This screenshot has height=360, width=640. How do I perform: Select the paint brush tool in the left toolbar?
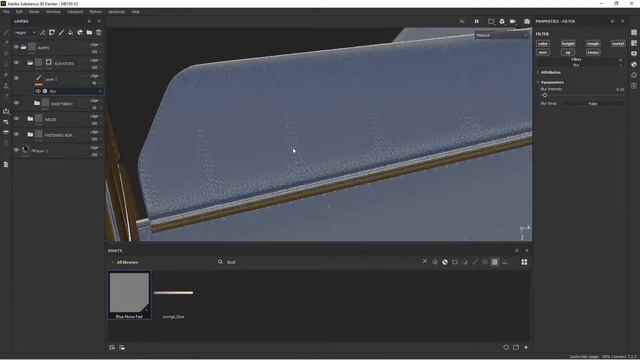click(x=6, y=32)
